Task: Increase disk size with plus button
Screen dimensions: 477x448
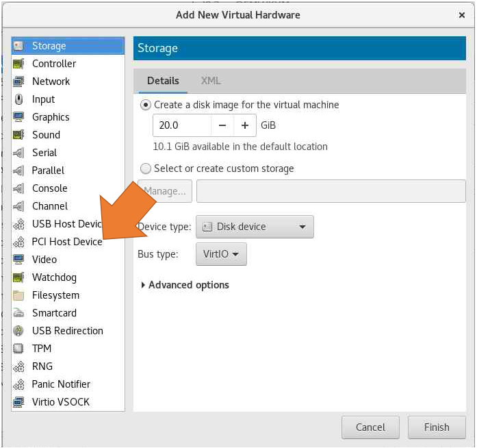Action: [245, 126]
